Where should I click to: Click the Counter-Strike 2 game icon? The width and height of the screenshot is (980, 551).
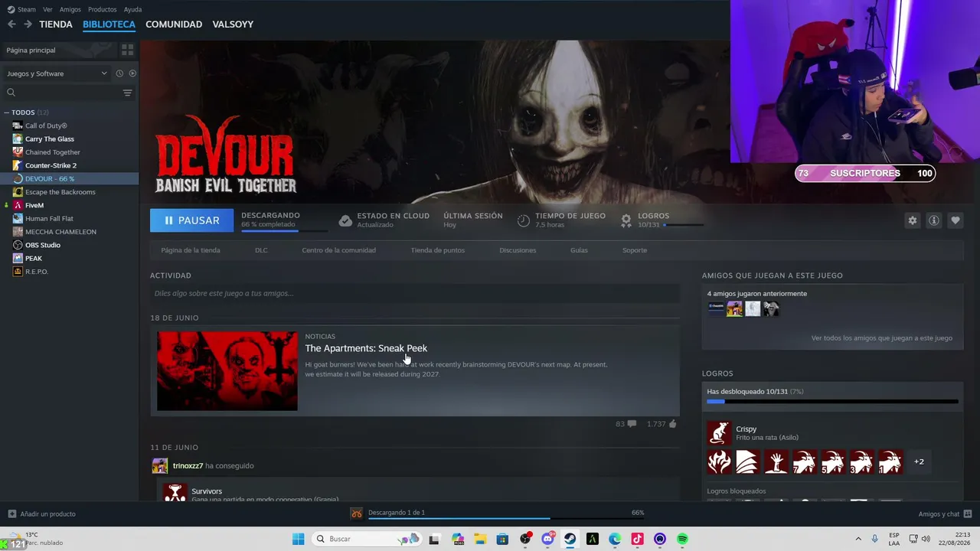point(18,165)
